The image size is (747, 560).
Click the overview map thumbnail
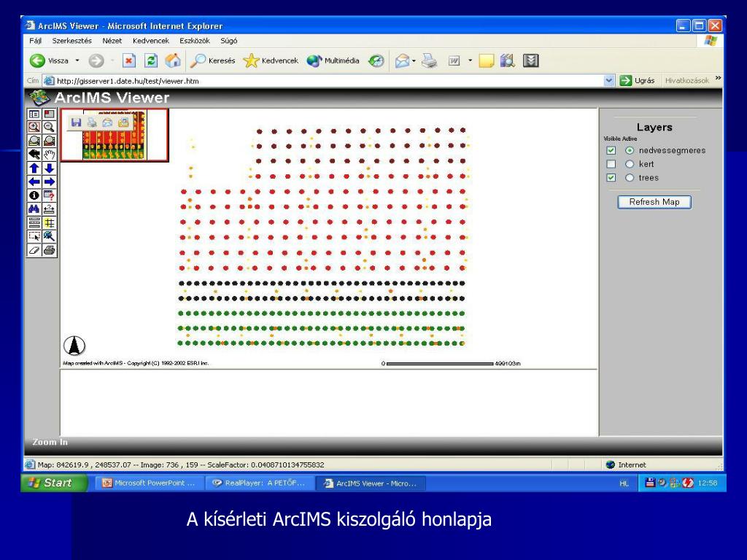coord(115,135)
